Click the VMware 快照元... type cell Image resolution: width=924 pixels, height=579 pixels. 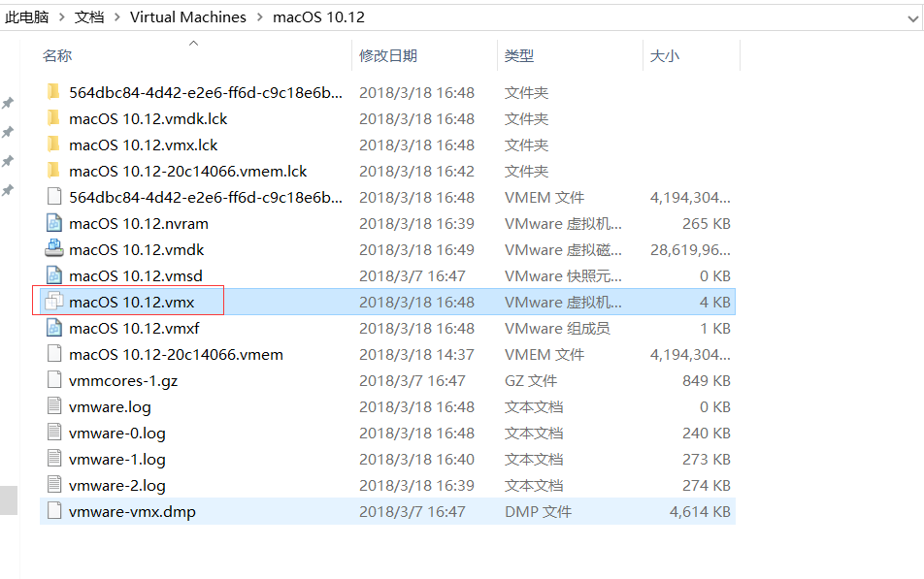pyautogui.click(x=563, y=276)
